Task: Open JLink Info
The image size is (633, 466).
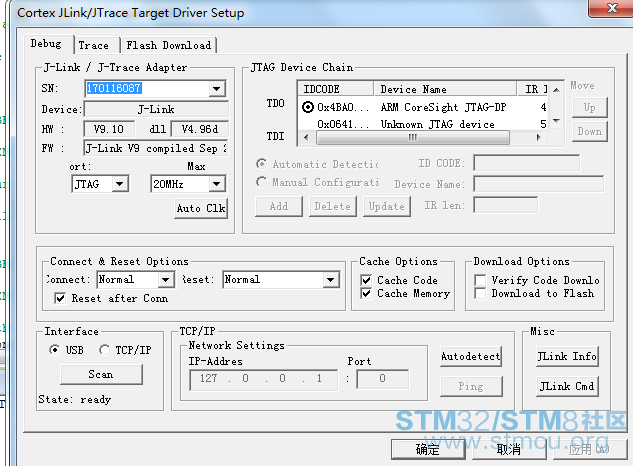Action: click(567, 357)
